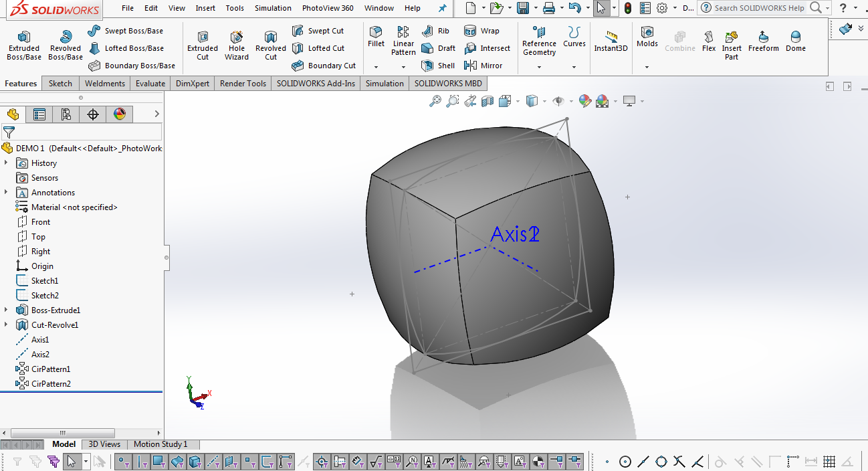Click the Save icon in title bar

pyautogui.click(x=522, y=8)
